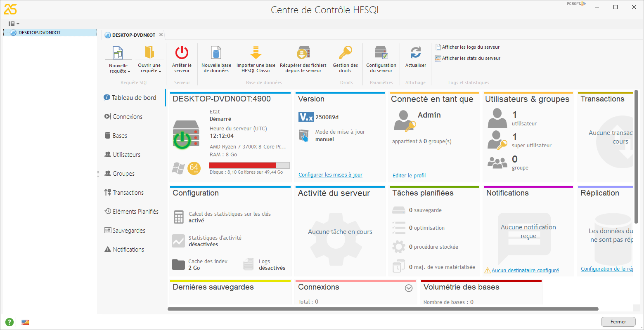The image size is (644, 330).
Task: Click the statistics calculator icon in Configuration
Action: click(x=179, y=217)
